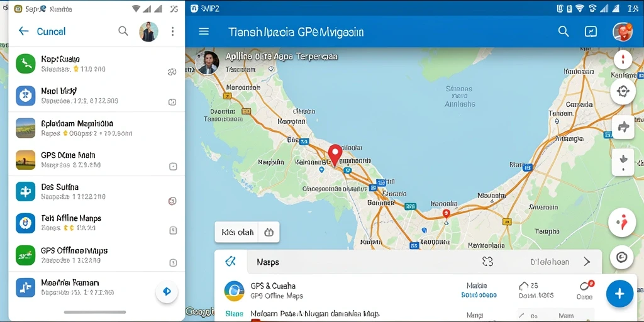This screenshot has height=322, width=644.
Task: Tap the square icon beside map search
Action: tap(590, 32)
